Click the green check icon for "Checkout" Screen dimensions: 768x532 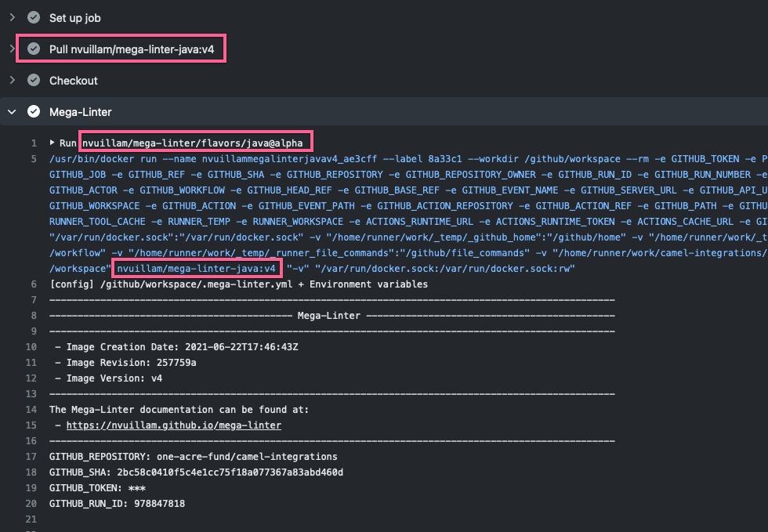click(x=33, y=80)
